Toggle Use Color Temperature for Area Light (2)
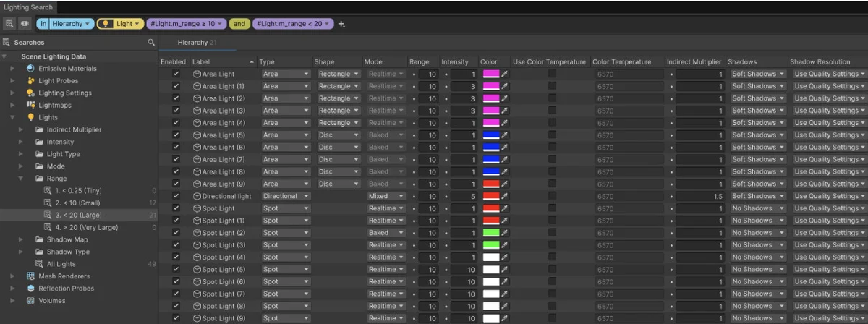This screenshot has height=324, width=868. click(x=552, y=98)
